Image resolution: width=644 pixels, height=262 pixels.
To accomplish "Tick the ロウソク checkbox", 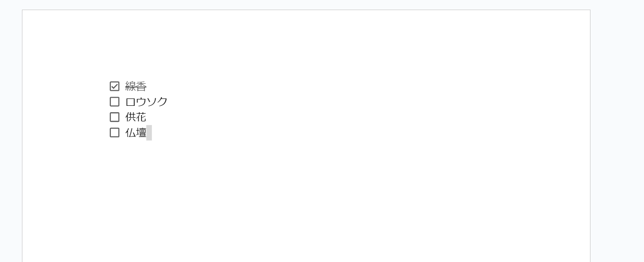I will (114, 102).
